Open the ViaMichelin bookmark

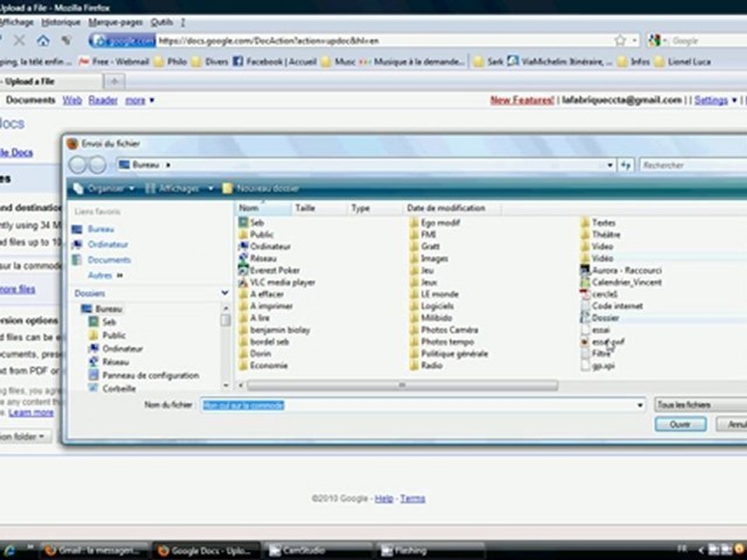tap(559, 61)
